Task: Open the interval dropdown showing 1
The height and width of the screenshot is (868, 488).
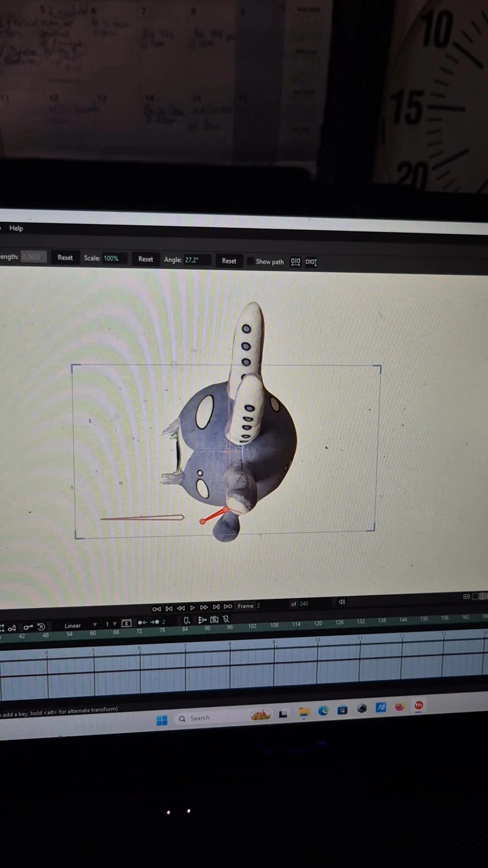Action: pyautogui.click(x=111, y=624)
